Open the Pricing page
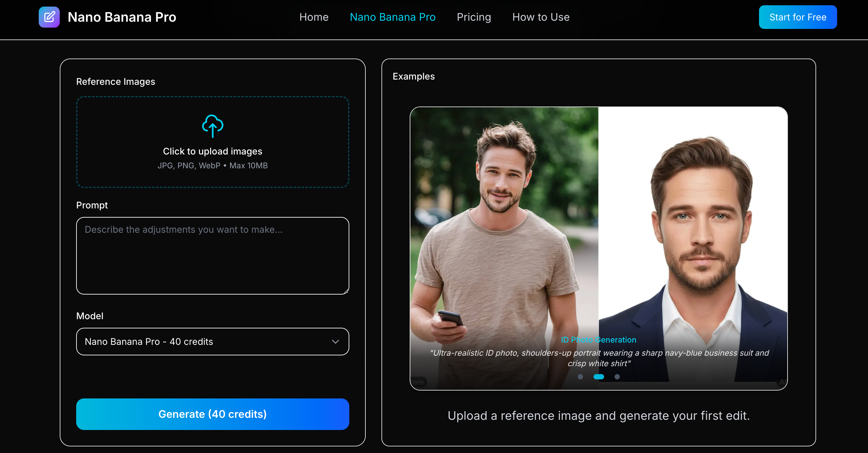 (x=474, y=17)
